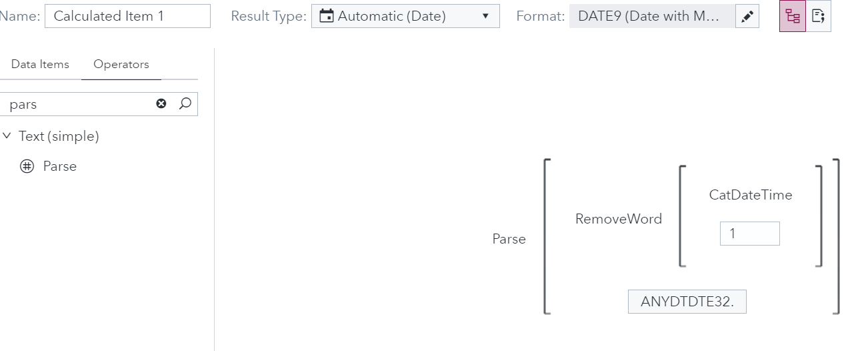The width and height of the screenshot is (868, 351).
Task: Select the RemoveWord operator in the expression
Action: pos(619,219)
